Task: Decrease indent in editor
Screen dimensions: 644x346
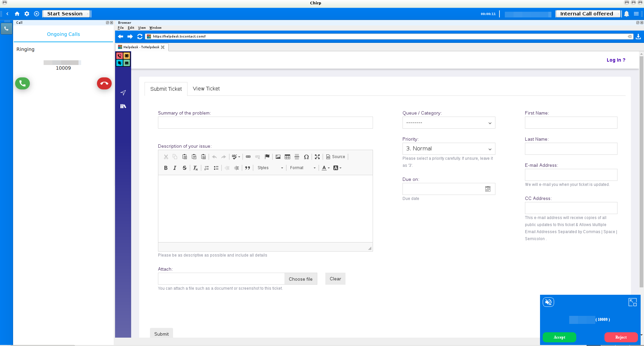Action: pyautogui.click(x=227, y=168)
